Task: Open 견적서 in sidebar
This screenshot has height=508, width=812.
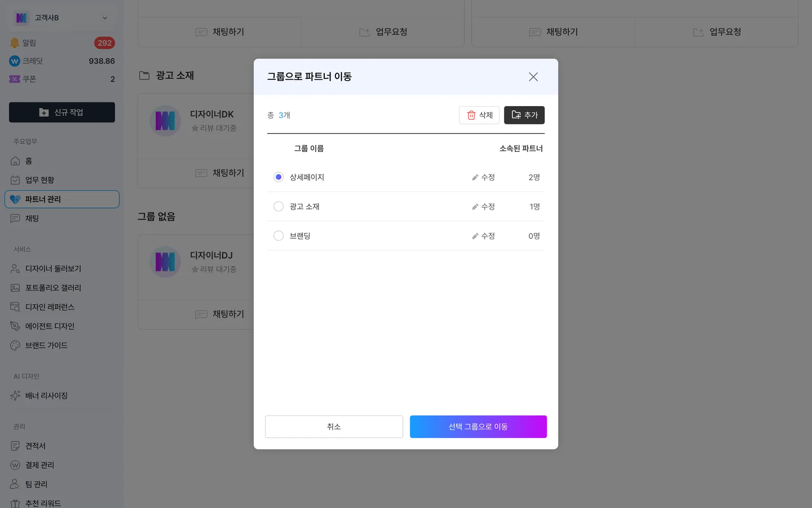Action: pyautogui.click(x=62, y=446)
